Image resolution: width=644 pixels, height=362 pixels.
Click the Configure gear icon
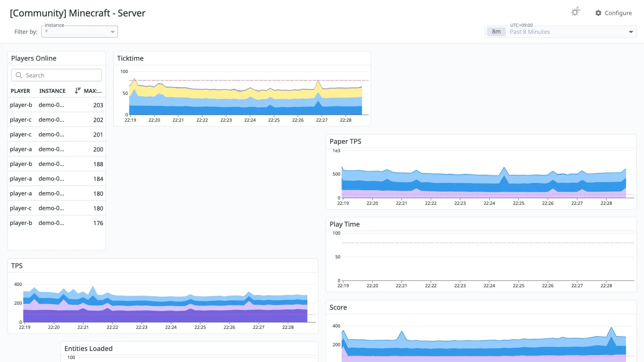[598, 13]
